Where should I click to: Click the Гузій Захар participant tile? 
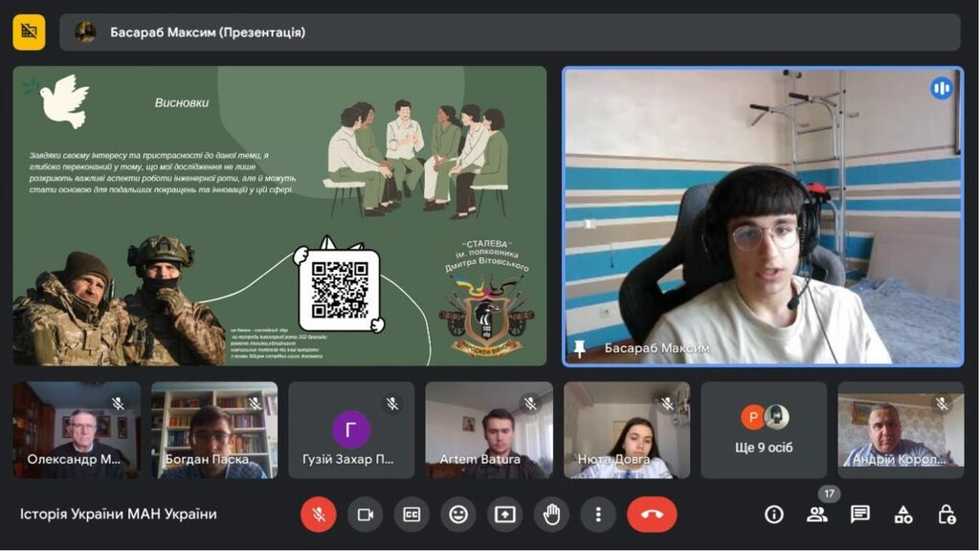click(351, 430)
